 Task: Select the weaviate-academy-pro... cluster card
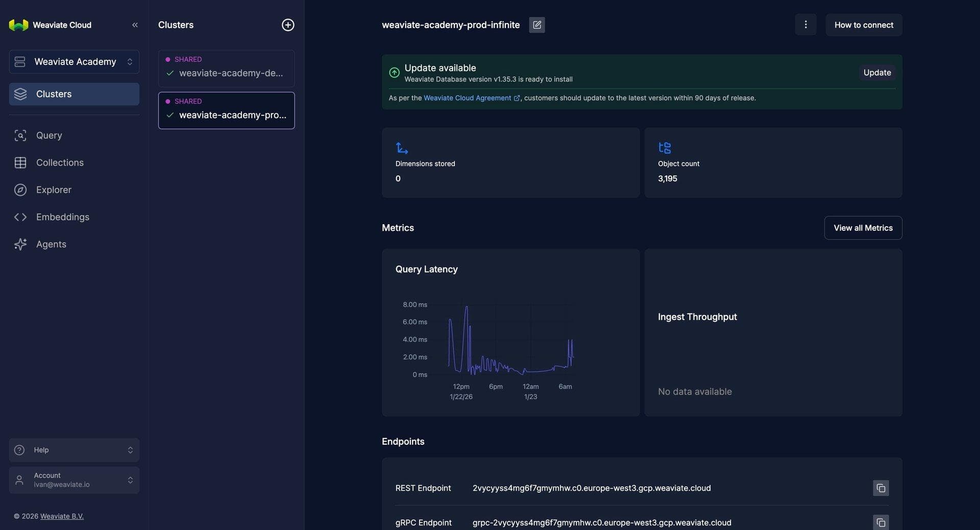click(x=226, y=110)
